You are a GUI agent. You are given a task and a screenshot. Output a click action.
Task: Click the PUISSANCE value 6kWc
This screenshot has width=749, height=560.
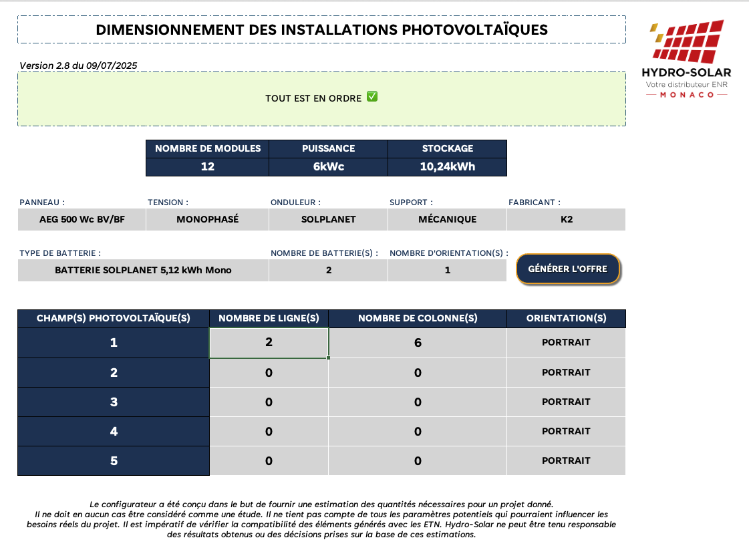coord(328,167)
